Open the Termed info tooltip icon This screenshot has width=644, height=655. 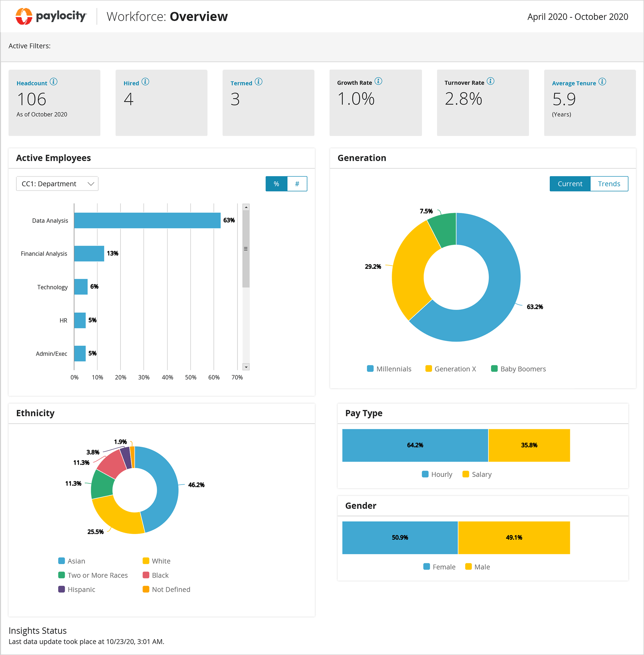(x=258, y=81)
